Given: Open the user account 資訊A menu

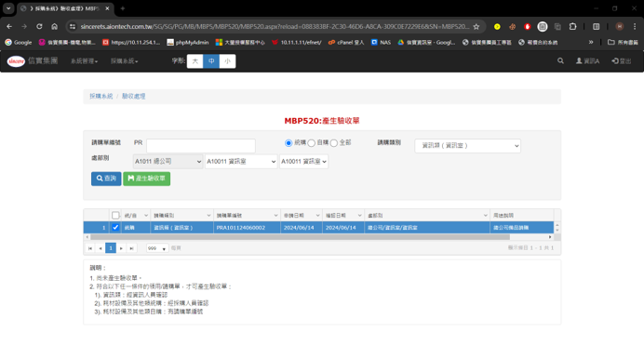Looking at the screenshot, I should (588, 61).
